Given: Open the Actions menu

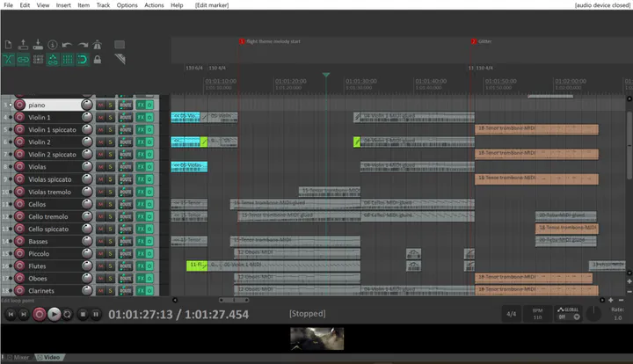Looking at the screenshot, I should click(154, 5).
